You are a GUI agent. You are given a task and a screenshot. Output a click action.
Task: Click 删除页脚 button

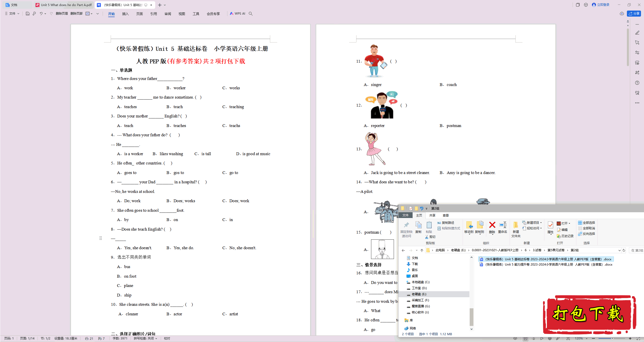pyautogui.click(x=76, y=14)
